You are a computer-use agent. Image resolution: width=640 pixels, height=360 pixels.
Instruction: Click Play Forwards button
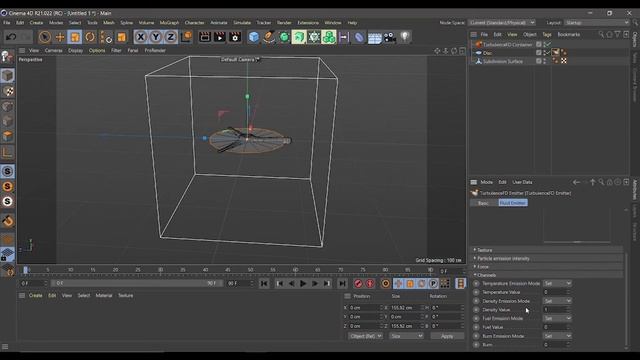(x=303, y=283)
